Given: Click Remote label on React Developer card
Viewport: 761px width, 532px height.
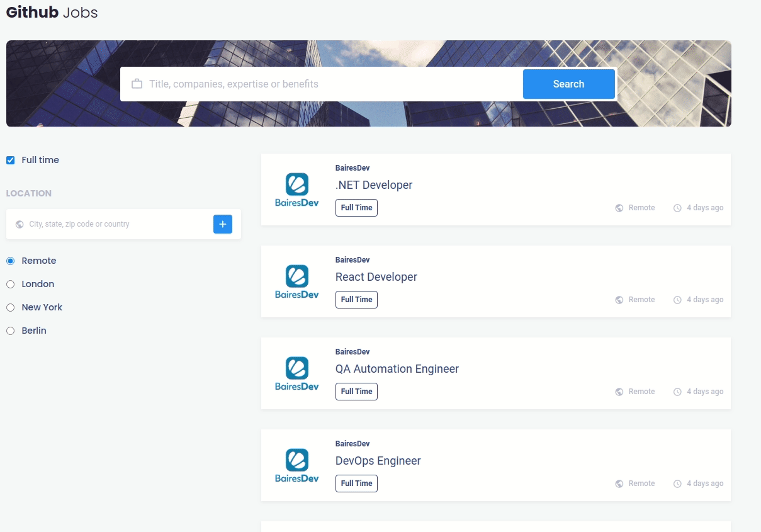Looking at the screenshot, I should 641,300.
